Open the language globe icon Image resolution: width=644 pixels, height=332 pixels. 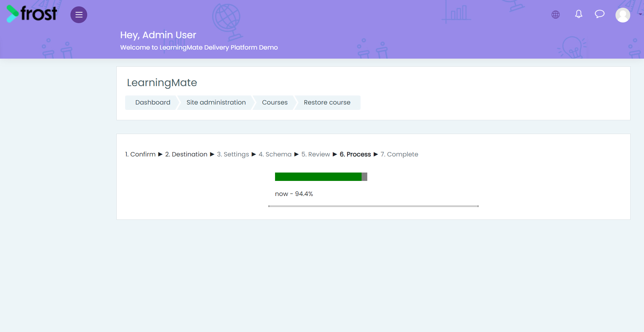click(x=555, y=14)
